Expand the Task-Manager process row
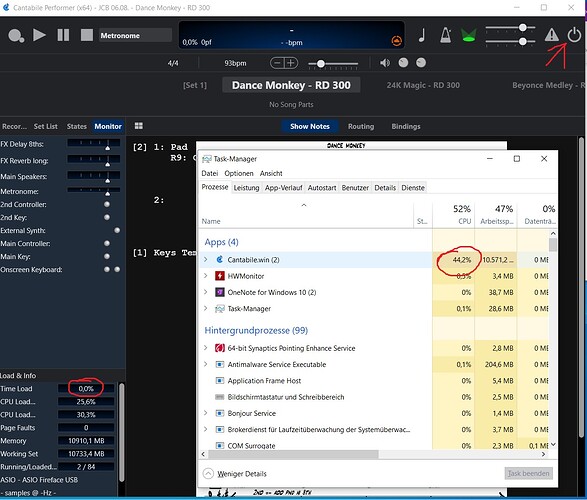 (x=205, y=308)
